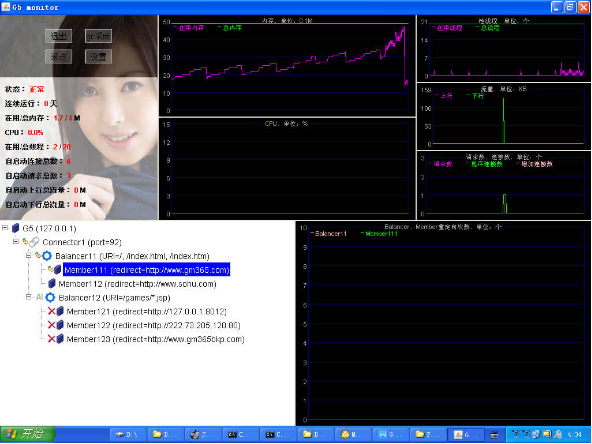Image resolution: width=592 pixels, height=444 pixels.
Task: Open the Windows 开始 Start button
Action: tap(28, 435)
